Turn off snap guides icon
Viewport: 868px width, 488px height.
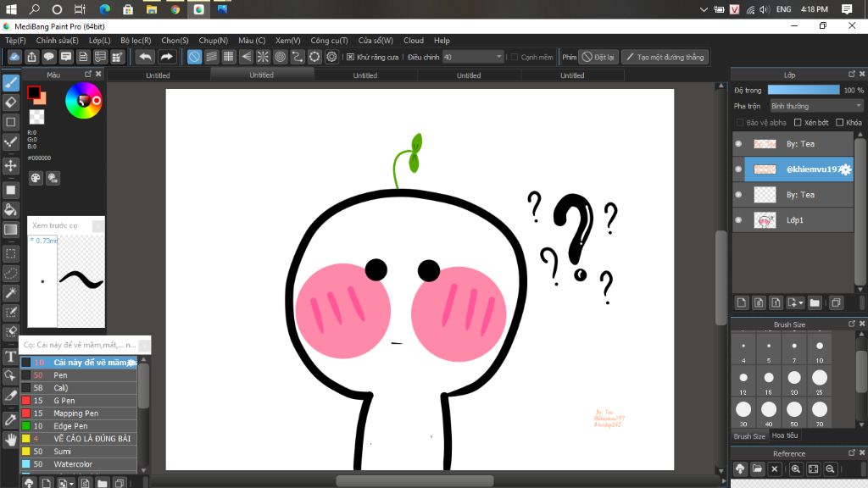[x=194, y=57]
